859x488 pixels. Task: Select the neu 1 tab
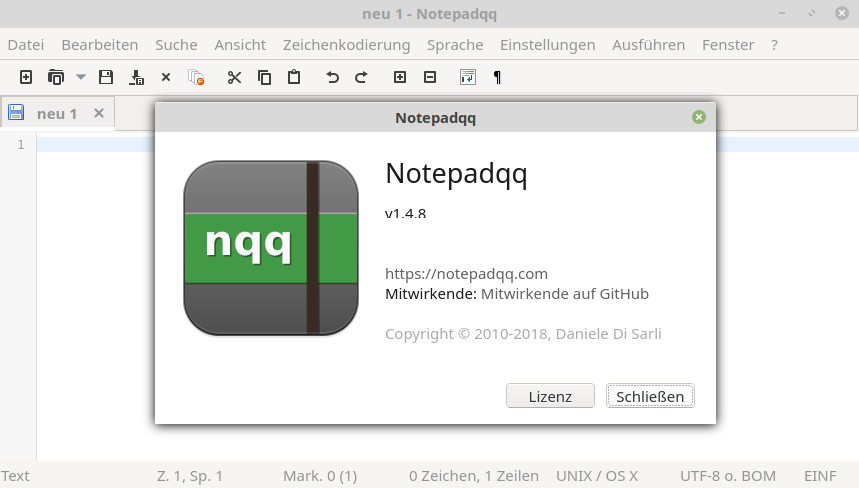click(57, 113)
